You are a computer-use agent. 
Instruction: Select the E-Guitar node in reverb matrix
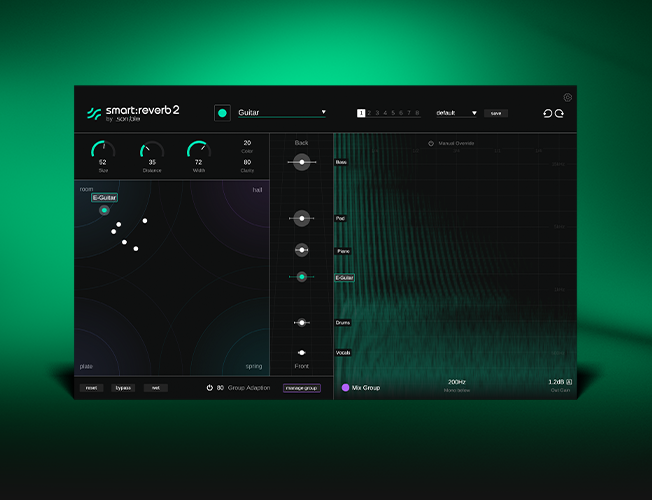click(x=104, y=210)
